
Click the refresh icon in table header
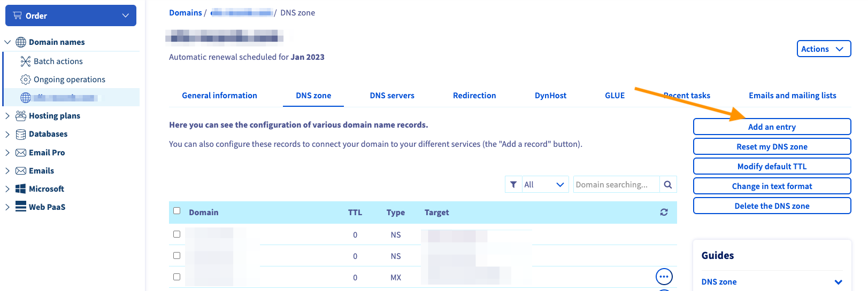(664, 212)
